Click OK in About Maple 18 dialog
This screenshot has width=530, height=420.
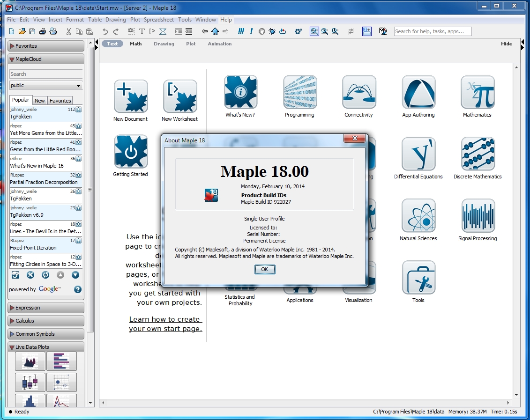pyautogui.click(x=265, y=269)
